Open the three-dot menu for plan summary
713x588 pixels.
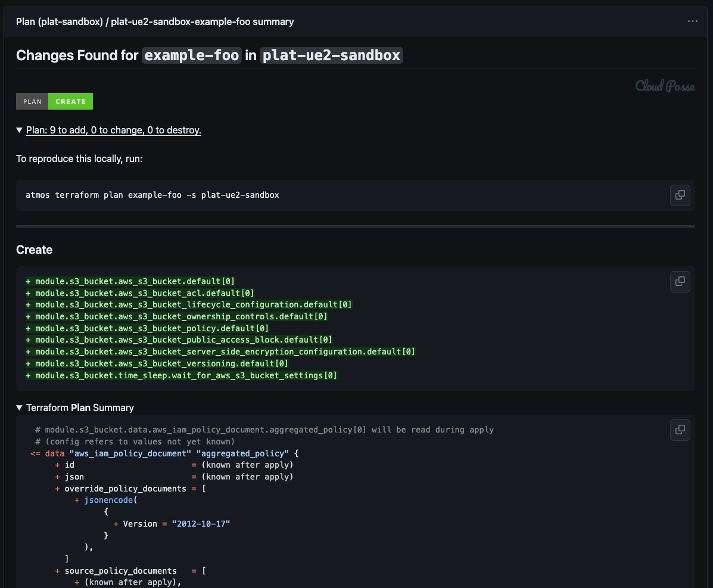coord(692,21)
